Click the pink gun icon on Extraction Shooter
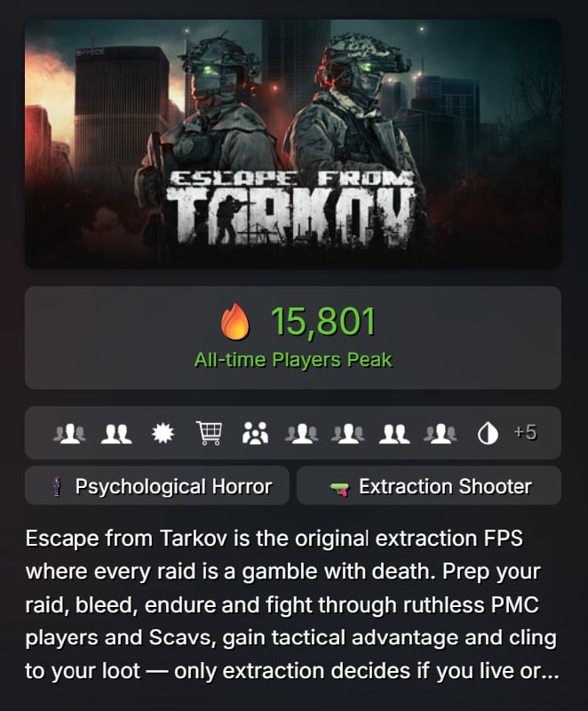 (339, 488)
